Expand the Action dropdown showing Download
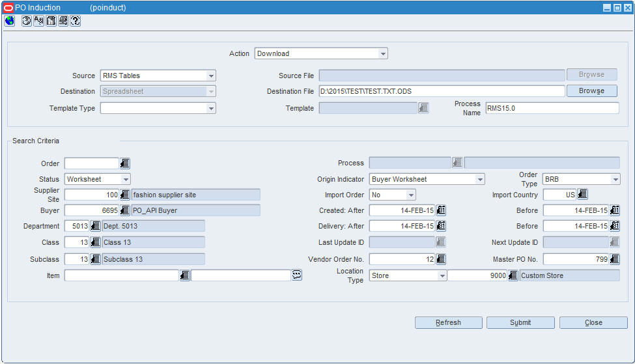Viewport: 635px width, 364px height. point(383,53)
